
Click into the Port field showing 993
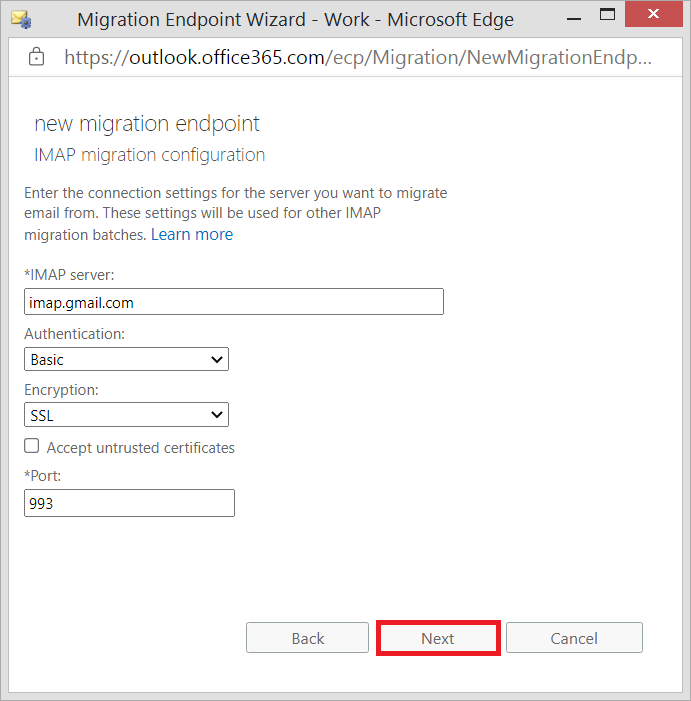pyautogui.click(x=129, y=503)
